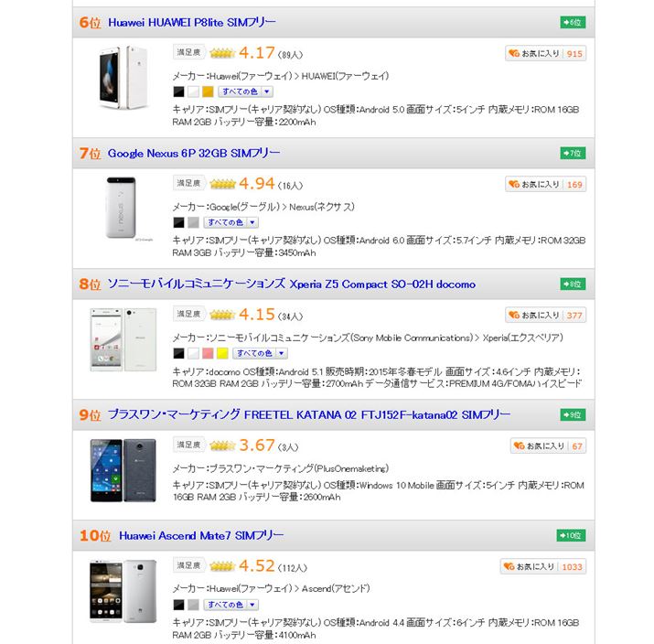Add Nexus 6P to favorites
Screen dimensions: 654x644
(534, 185)
